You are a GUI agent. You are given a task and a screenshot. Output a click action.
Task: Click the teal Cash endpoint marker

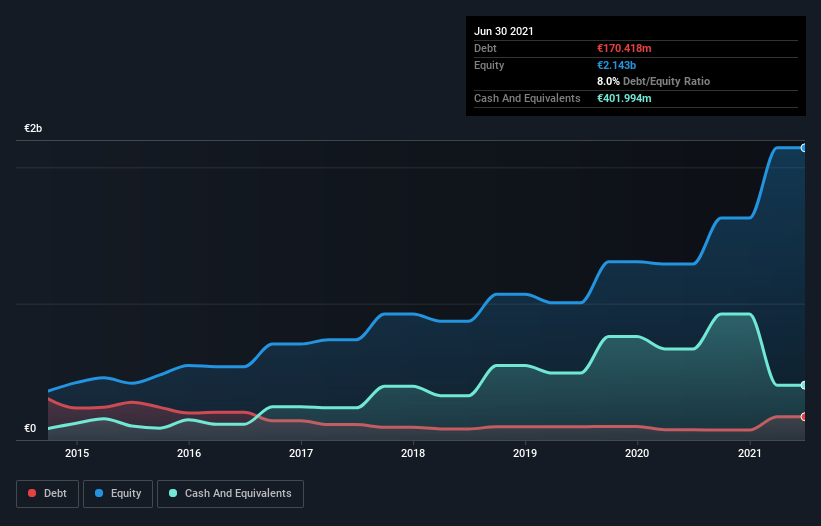coord(804,385)
